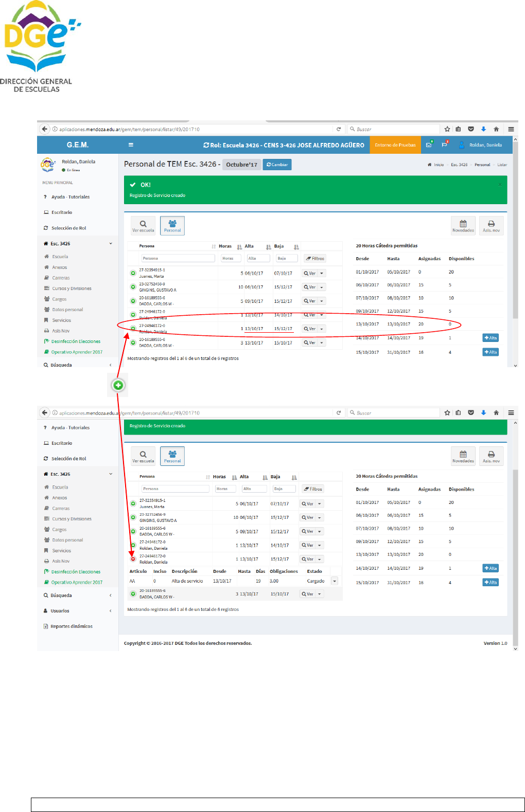Follow the Esc. 3426 breadcrumb link
The height and width of the screenshot is (812, 525).
tap(459, 165)
